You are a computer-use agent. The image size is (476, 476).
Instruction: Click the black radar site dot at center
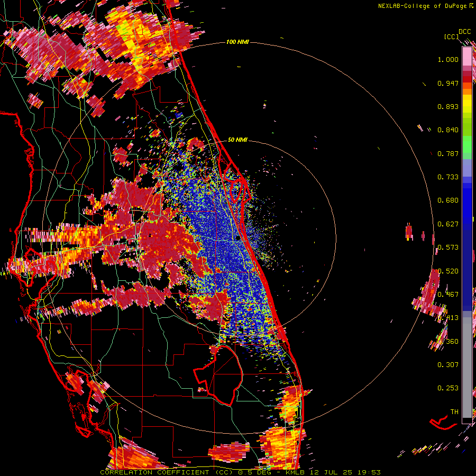coord(237,239)
